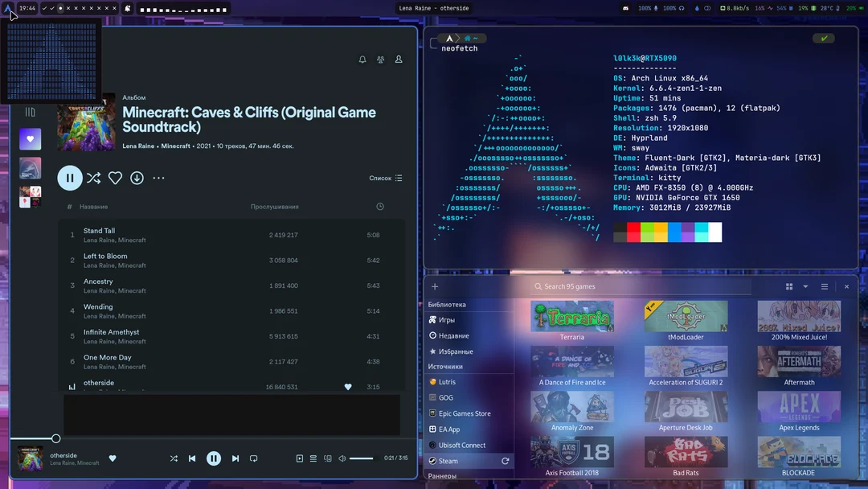Screen dimensions: 868x489
Task: Click the Discord tray icon
Action: (x=625, y=8)
